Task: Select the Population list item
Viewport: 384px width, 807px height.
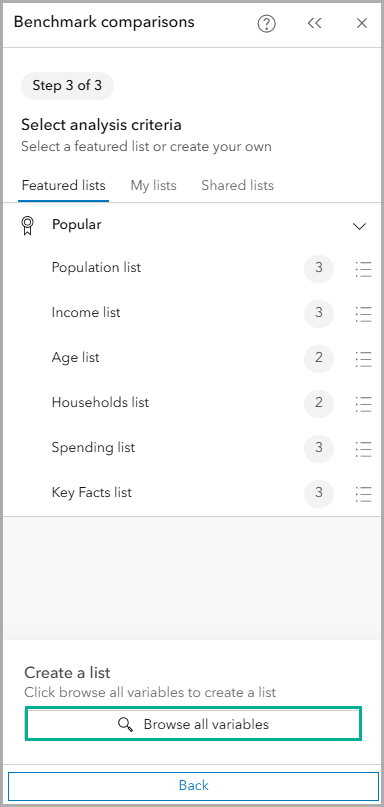Action: [x=96, y=268]
